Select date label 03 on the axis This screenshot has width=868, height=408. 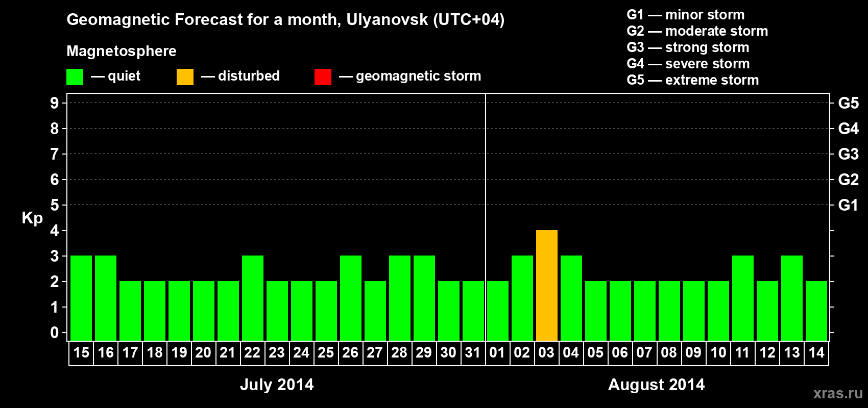pyautogui.click(x=546, y=353)
